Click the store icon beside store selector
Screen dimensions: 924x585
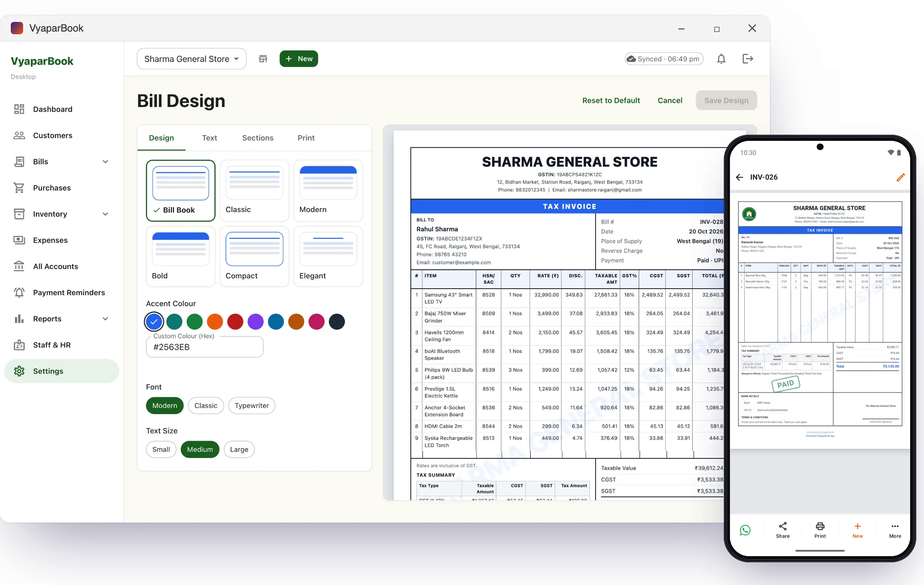[x=263, y=59]
